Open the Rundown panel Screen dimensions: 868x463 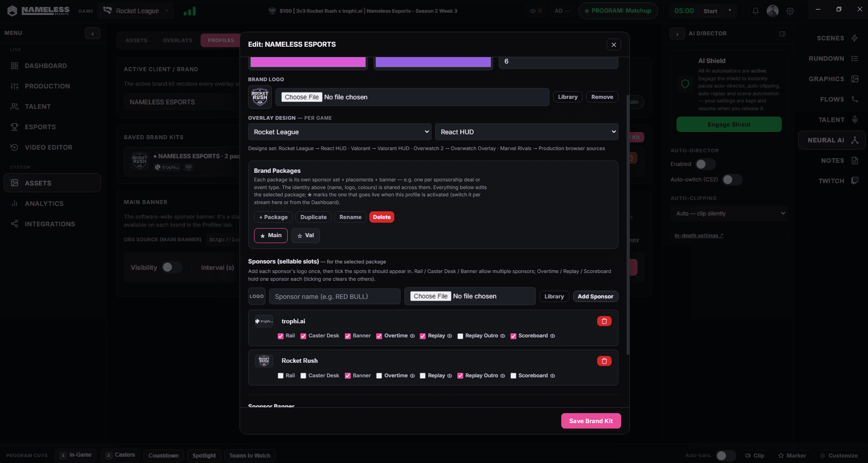[834, 58]
